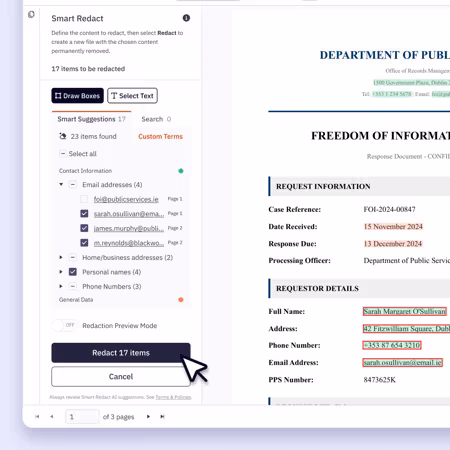
Task: Click the Redact 17 items button
Action: [x=121, y=353]
